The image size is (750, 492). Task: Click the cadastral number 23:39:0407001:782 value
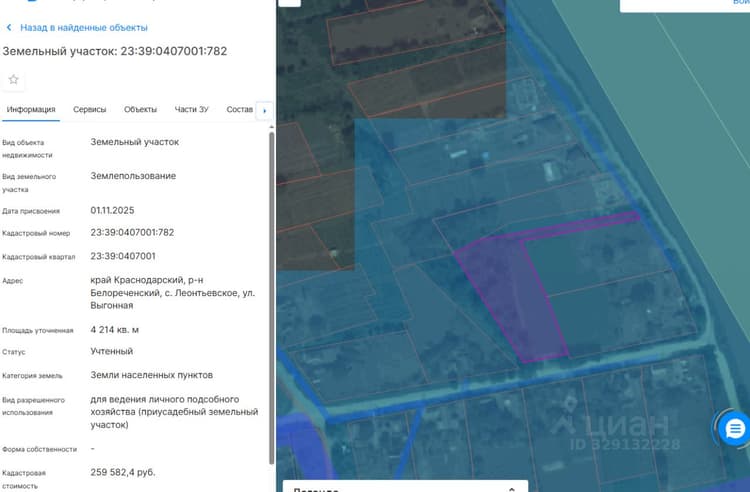[132, 233]
